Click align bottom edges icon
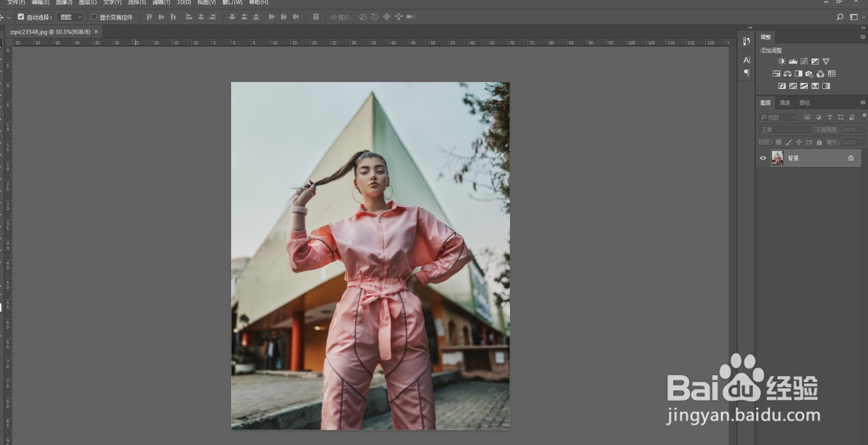 point(173,17)
